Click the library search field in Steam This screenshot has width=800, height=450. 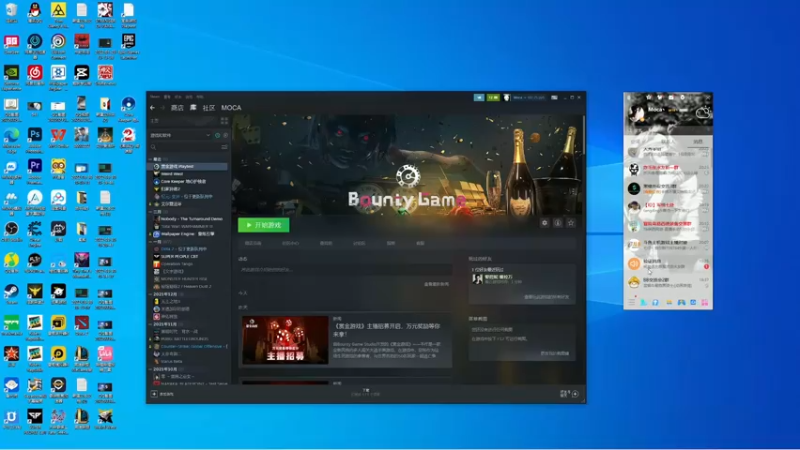click(184, 147)
